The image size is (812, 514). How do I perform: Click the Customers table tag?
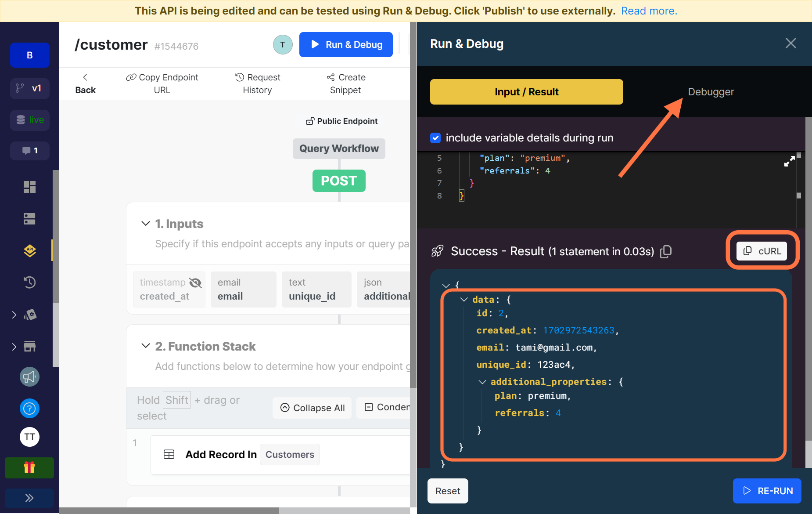[x=290, y=455]
